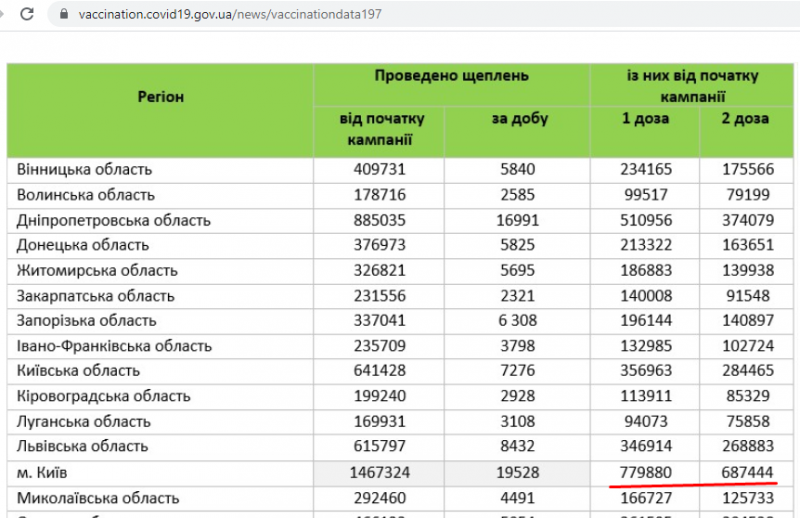Focus the address bar with vaccination URL

pyautogui.click(x=230, y=15)
